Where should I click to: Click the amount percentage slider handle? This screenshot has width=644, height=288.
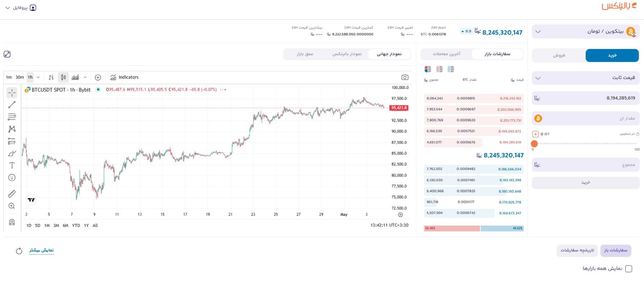coord(535,144)
